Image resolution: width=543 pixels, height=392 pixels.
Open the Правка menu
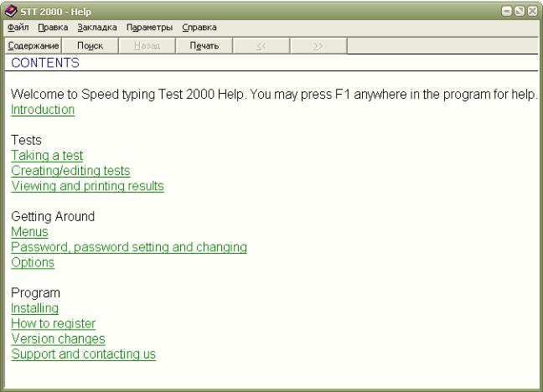[x=54, y=28]
